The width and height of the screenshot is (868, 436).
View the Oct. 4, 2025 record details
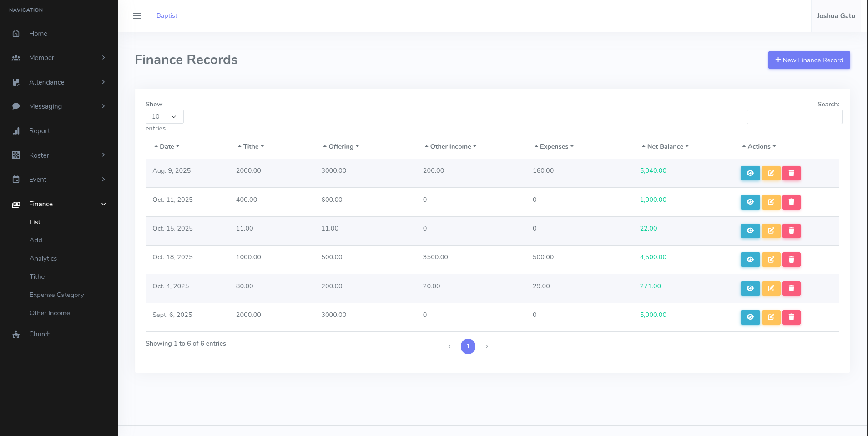(750, 288)
